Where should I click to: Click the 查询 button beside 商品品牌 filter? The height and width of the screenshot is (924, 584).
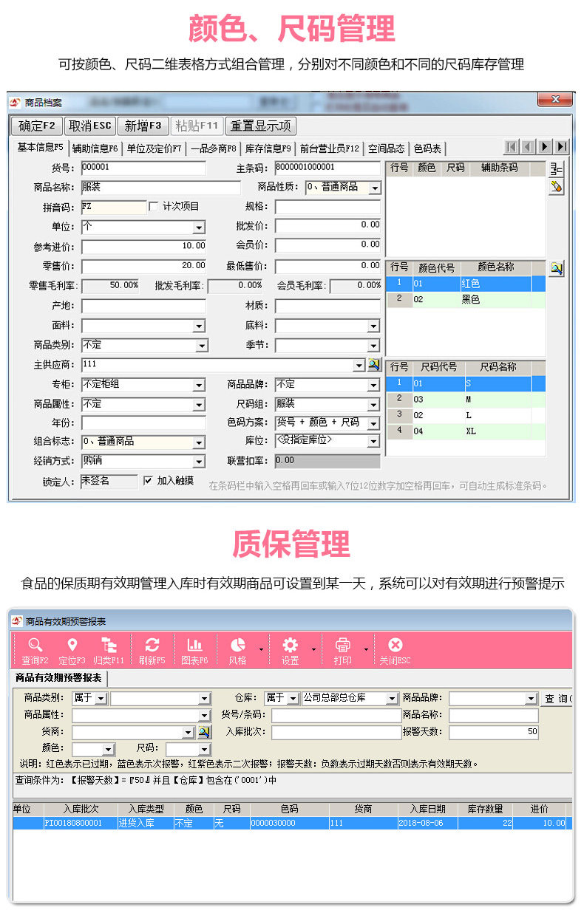click(x=557, y=699)
